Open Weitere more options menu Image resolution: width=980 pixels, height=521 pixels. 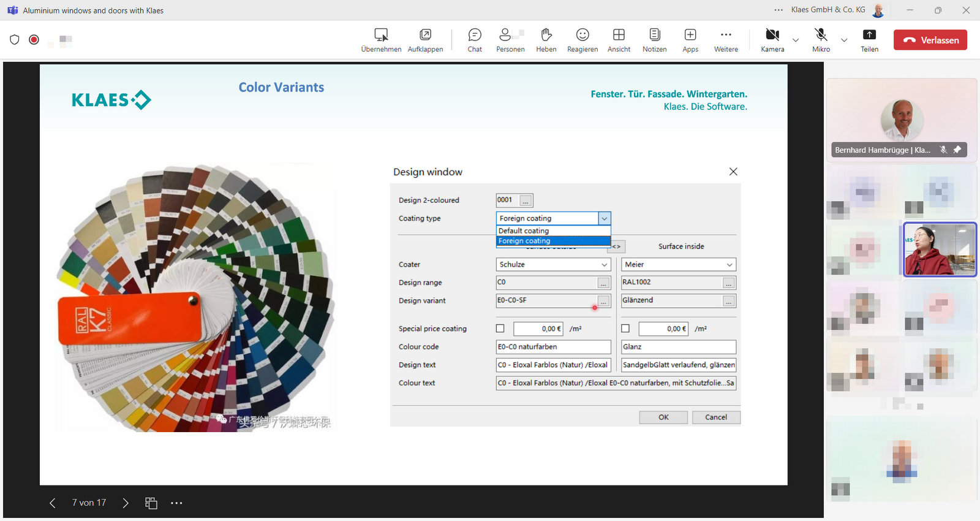point(726,40)
